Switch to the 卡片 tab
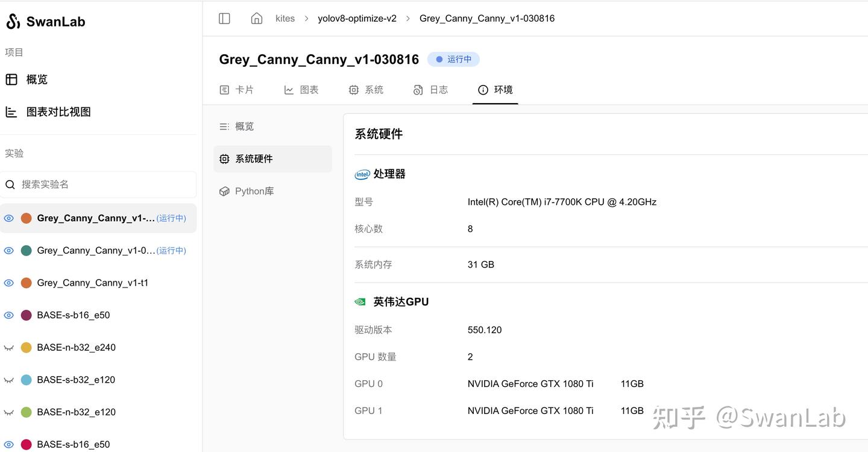The height and width of the screenshot is (452, 868). pyautogui.click(x=236, y=90)
